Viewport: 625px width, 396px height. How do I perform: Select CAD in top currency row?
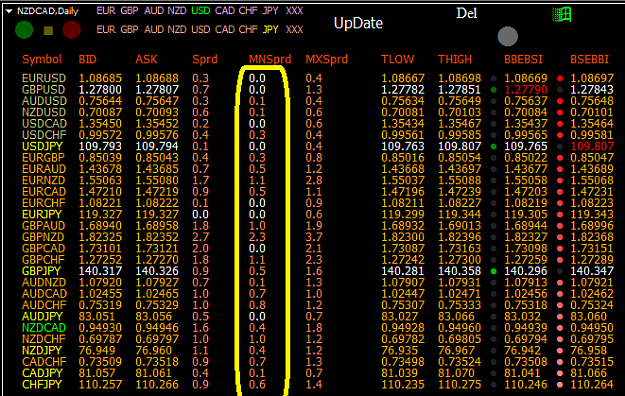tap(225, 11)
